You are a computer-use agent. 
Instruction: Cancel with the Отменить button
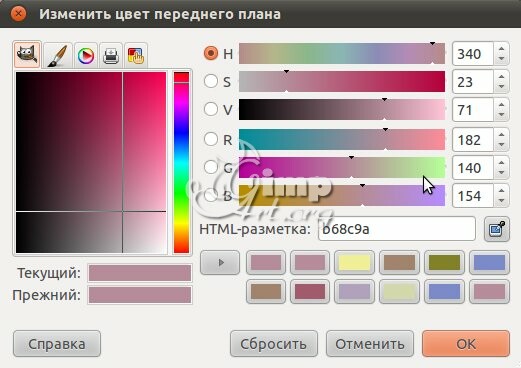click(370, 344)
